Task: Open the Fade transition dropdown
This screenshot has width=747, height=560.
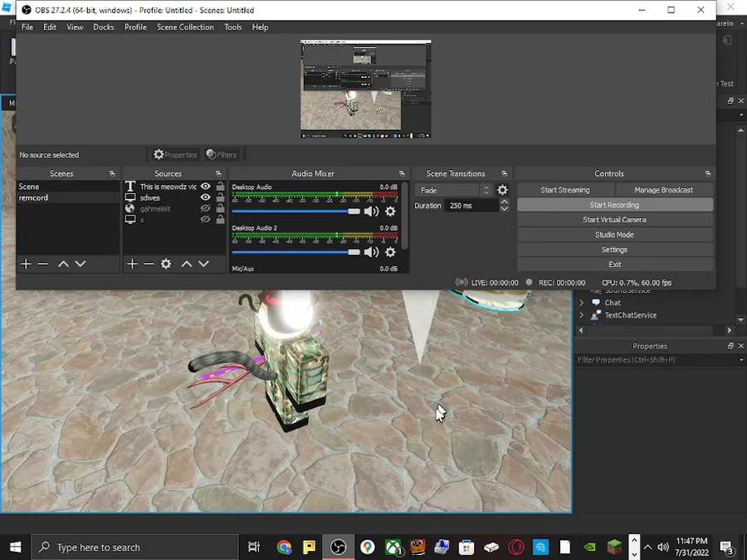Action: 453,191
